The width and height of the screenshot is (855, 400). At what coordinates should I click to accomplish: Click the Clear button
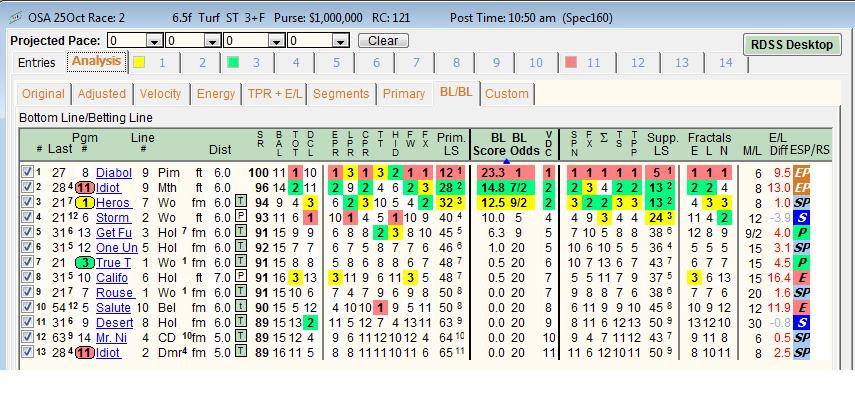pos(383,41)
